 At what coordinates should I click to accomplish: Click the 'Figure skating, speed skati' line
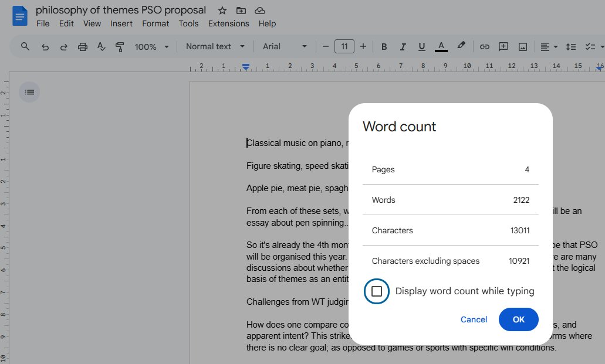(x=298, y=166)
